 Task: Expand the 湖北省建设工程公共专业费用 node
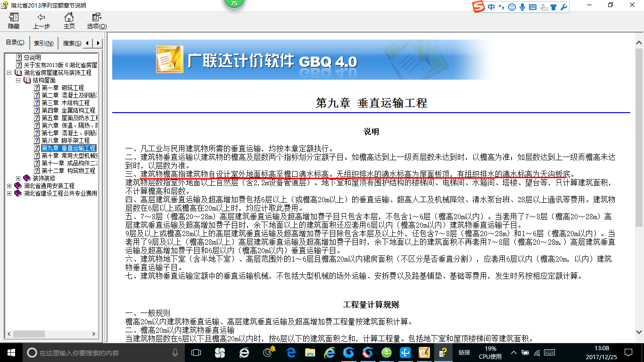pos(9,194)
